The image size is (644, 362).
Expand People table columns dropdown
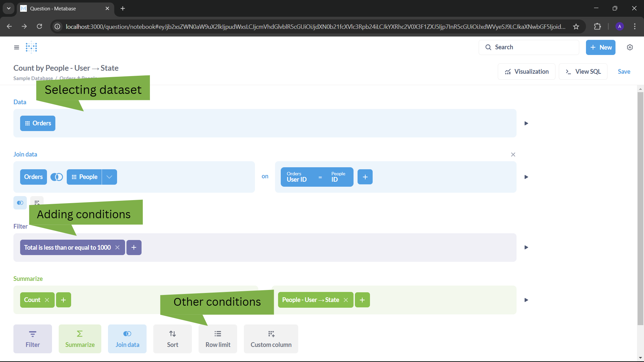point(109,177)
